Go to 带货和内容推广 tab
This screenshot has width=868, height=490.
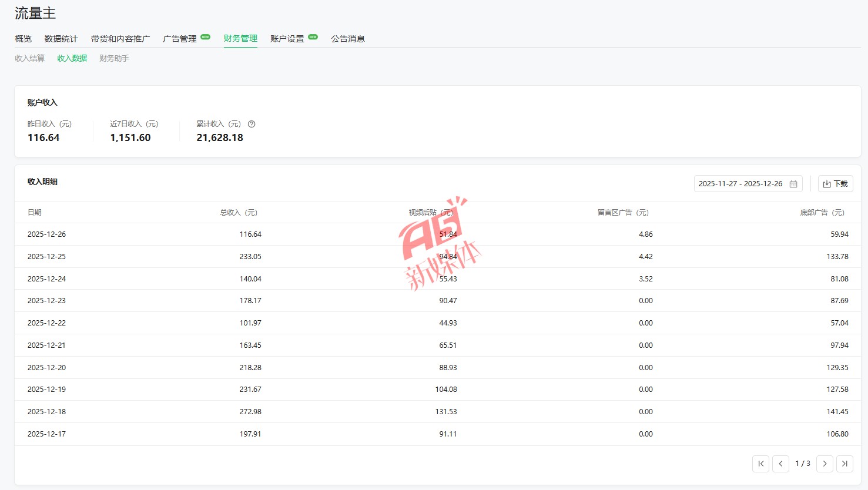[120, 39]
